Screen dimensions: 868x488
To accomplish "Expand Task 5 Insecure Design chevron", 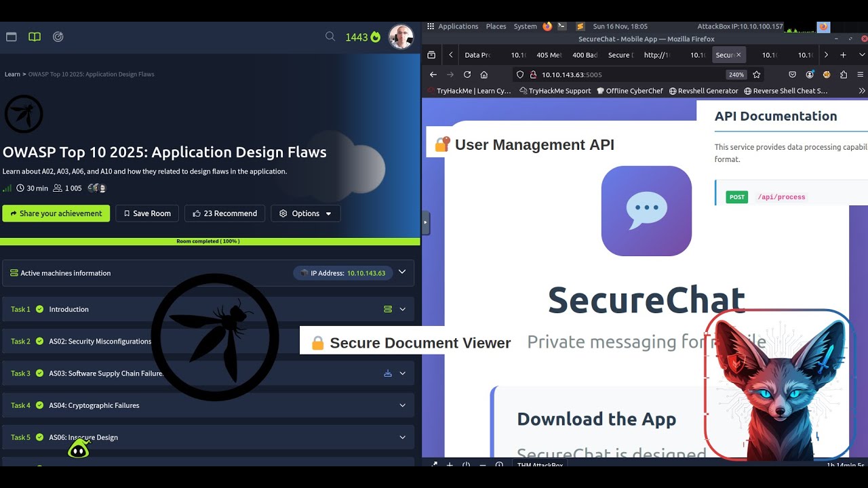I will coord(402,437).
